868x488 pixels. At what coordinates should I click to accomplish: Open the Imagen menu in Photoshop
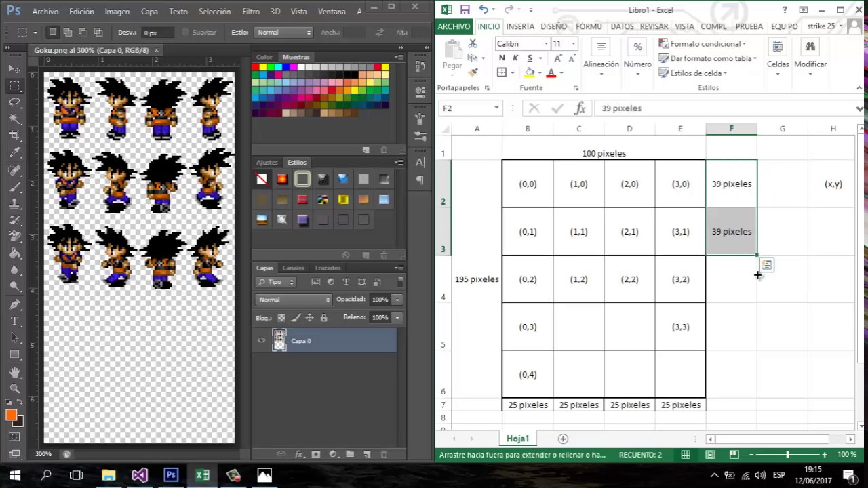pyautogui.click(x=117, y=12)
